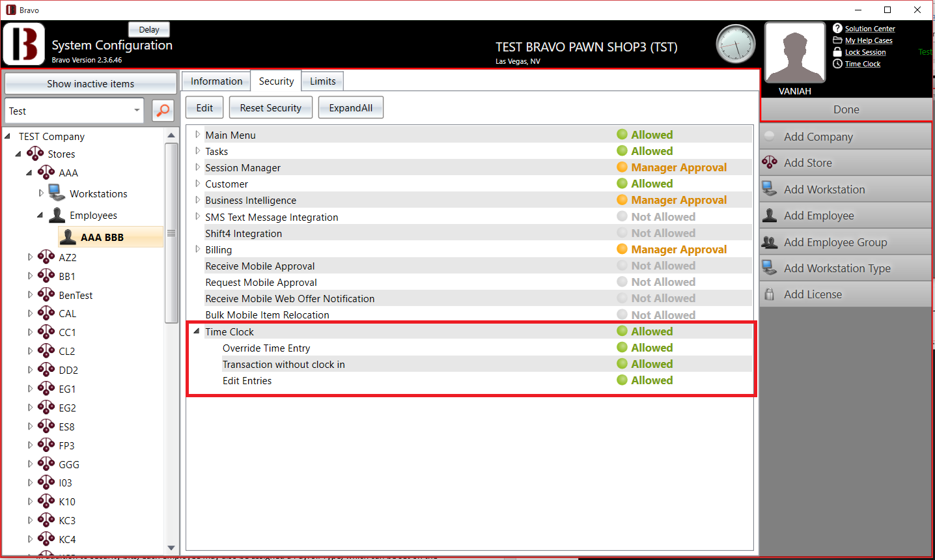Click the Reset Security button
The width and height of the screenshot is (935, 560).
coord(270,107)
